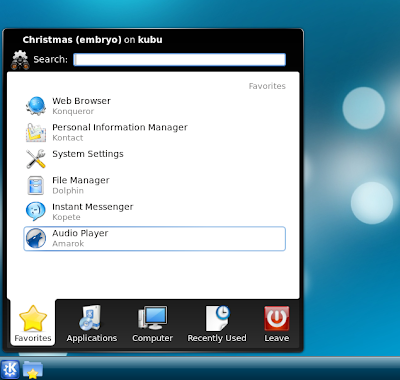
Task: Click the yellow star Favorites icon
Action: click(x=33, y=318)
